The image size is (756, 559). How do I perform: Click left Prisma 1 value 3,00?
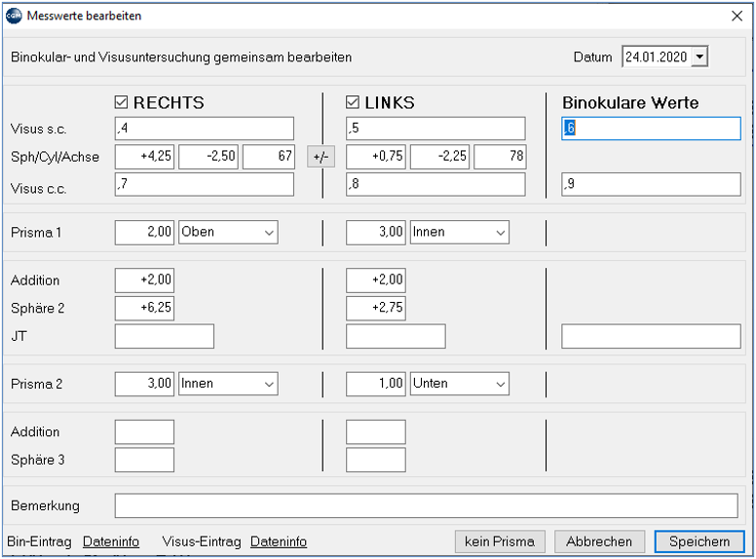[376, 233]
